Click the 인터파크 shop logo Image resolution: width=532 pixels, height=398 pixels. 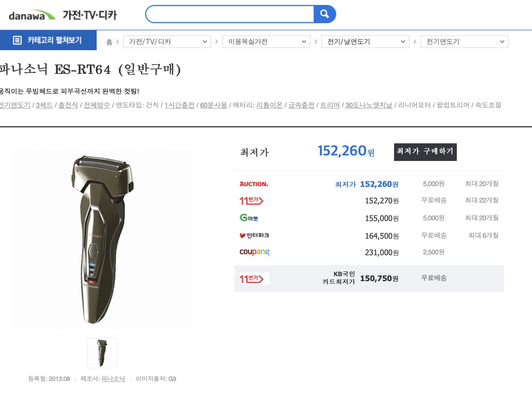(x=254, y=235)
